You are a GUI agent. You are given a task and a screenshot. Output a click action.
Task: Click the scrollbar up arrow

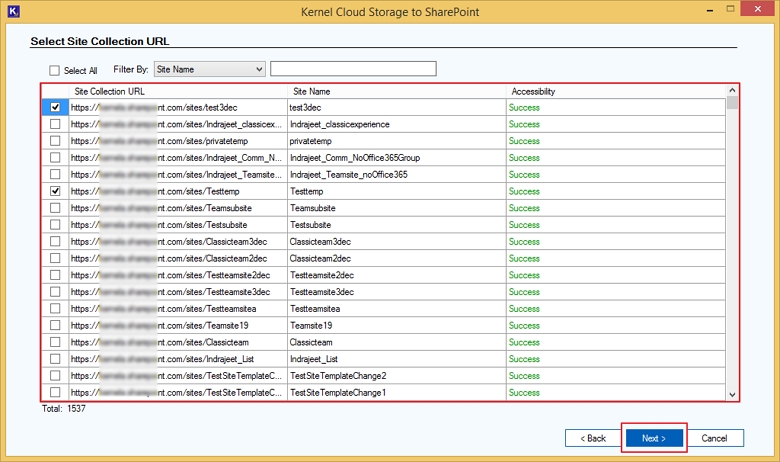tap(732, 90)
